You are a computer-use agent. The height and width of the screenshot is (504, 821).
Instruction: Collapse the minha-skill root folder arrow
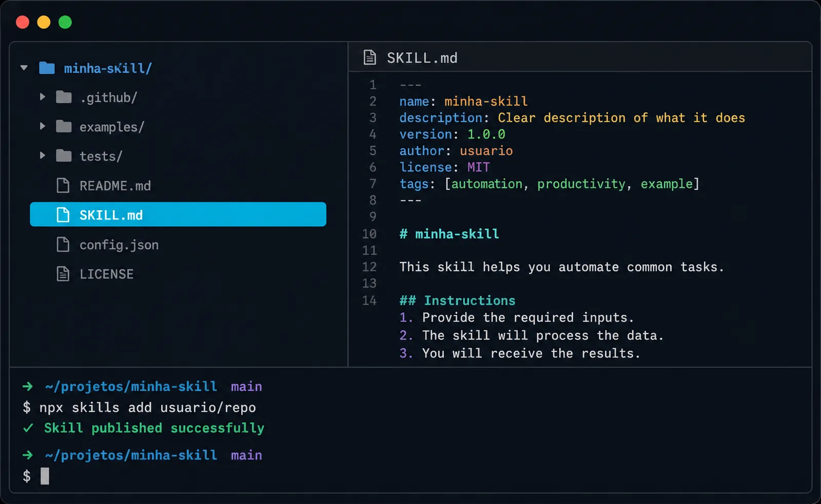(24, 68)
